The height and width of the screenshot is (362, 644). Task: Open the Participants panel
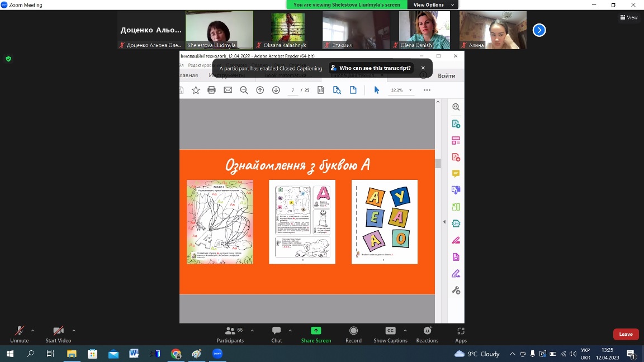point(230,331)
